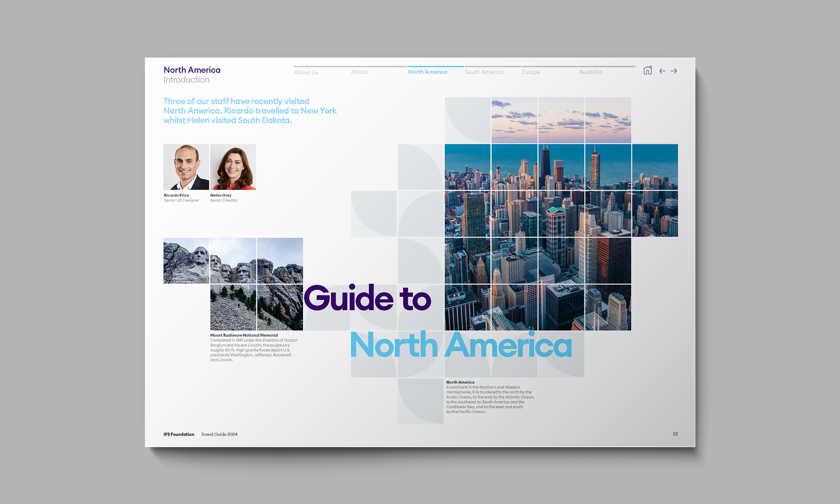Open the About Us tab
The image size is (840, 504).
(x=306, y=72)
